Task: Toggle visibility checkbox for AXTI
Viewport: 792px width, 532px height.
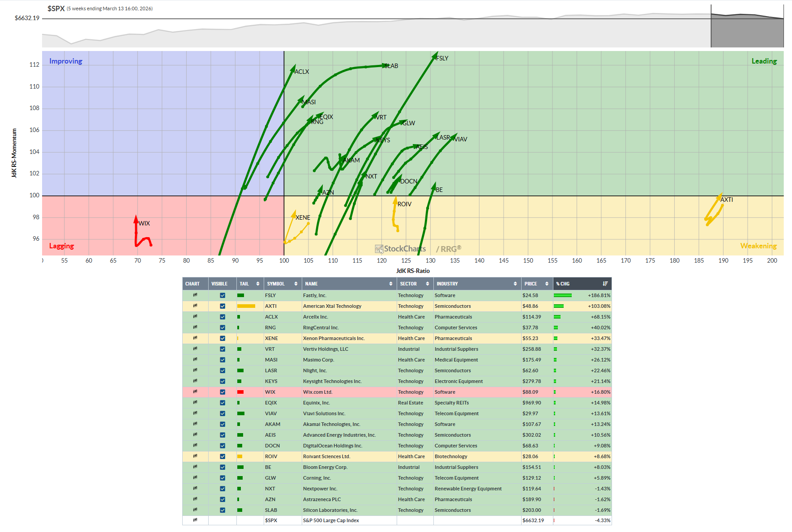Action: coord(223,306)
